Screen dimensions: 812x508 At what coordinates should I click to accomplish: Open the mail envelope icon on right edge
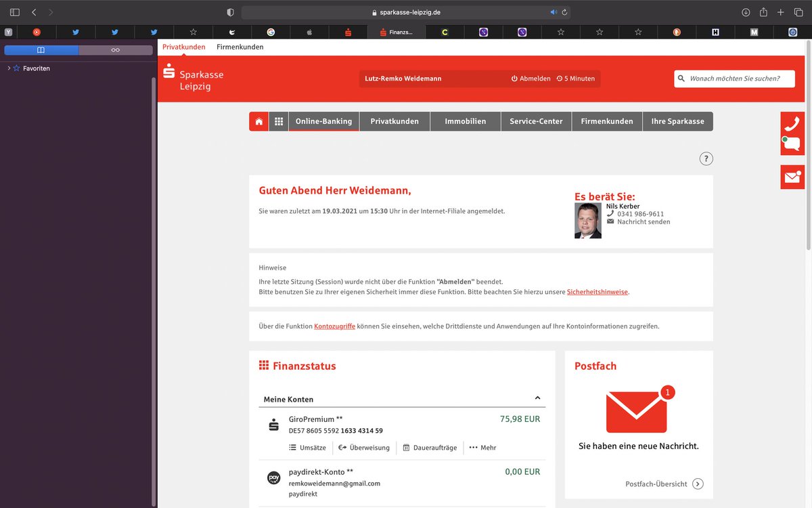[792, 177]
